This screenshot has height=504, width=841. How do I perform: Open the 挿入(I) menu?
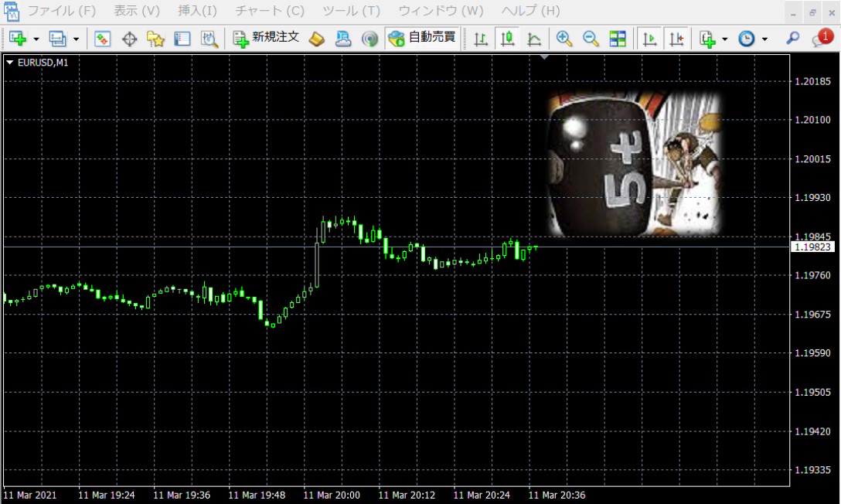[x=197, y=11]
